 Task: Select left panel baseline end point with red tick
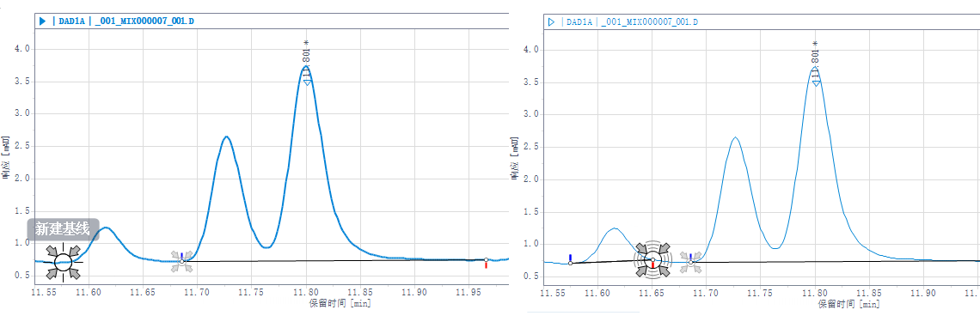tap(487, 260)
